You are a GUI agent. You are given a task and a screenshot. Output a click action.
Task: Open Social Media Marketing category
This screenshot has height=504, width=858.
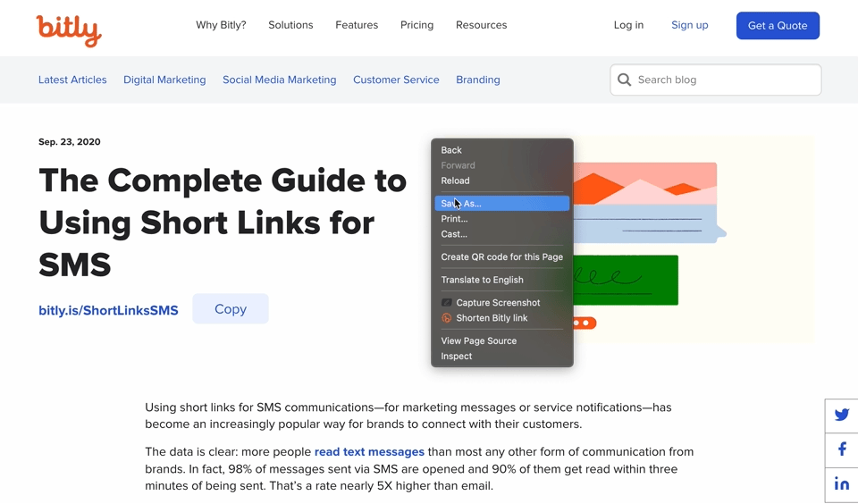tap(280, 80)
